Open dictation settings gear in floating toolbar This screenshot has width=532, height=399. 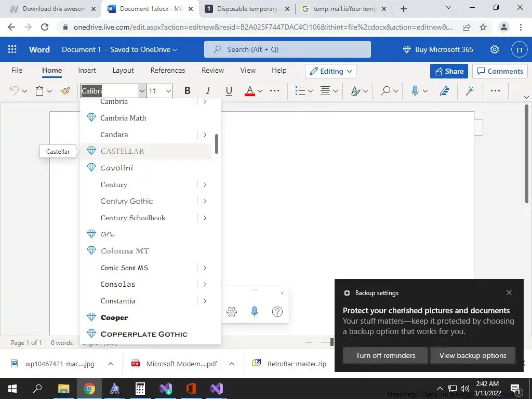[x=231, y=312]
